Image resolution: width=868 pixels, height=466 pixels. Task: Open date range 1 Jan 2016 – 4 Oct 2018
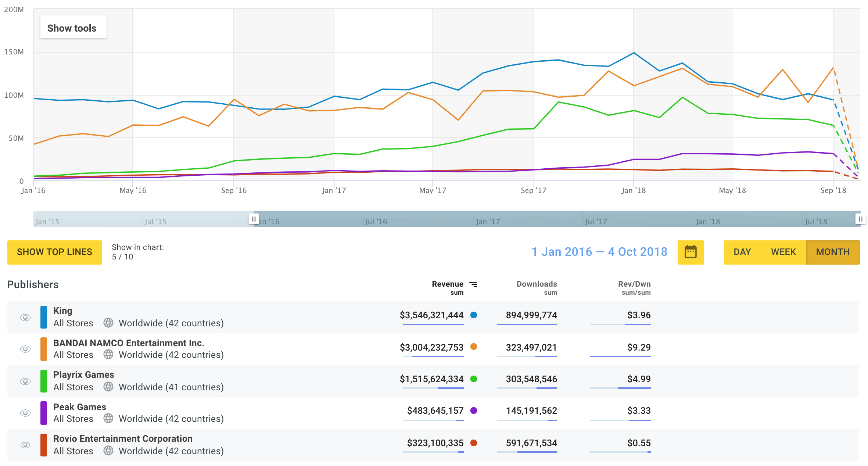pos(599,252)
